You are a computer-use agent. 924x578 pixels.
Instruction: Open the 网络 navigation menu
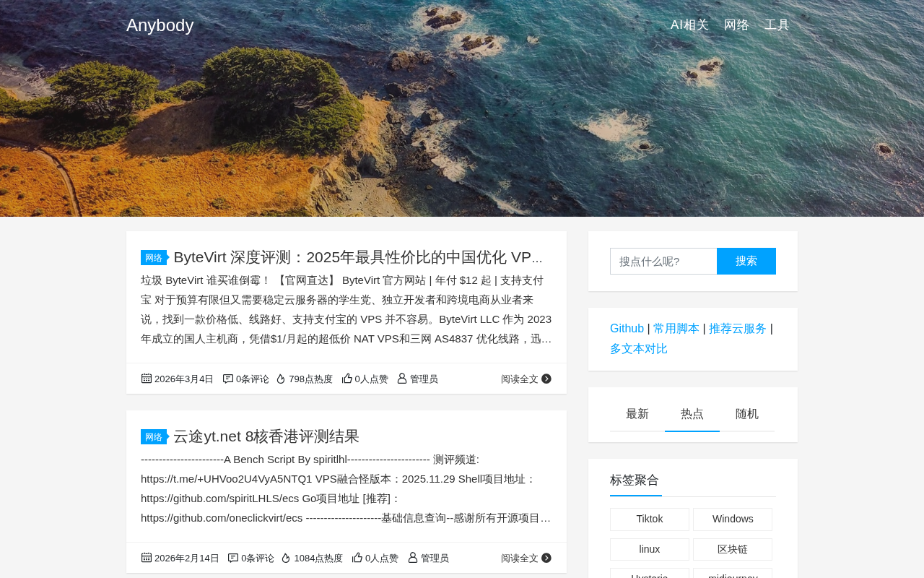click(737, 25)
